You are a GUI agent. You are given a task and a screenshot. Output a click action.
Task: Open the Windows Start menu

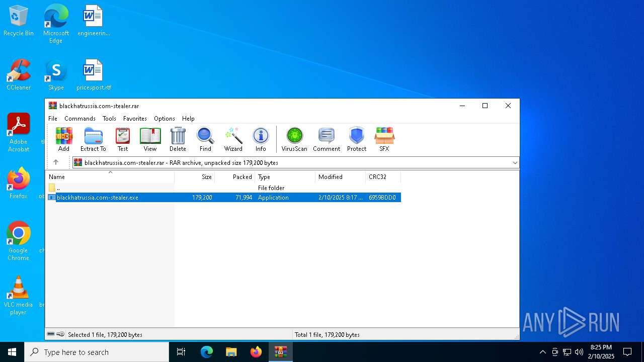[12, 352]
